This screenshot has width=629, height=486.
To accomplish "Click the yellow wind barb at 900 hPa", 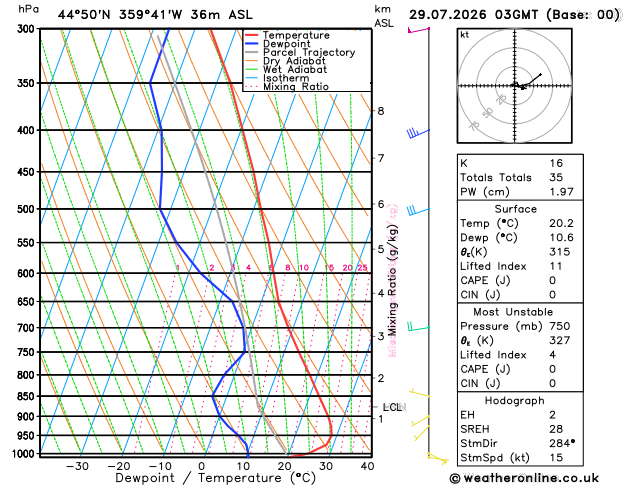I will click(420, 421).
